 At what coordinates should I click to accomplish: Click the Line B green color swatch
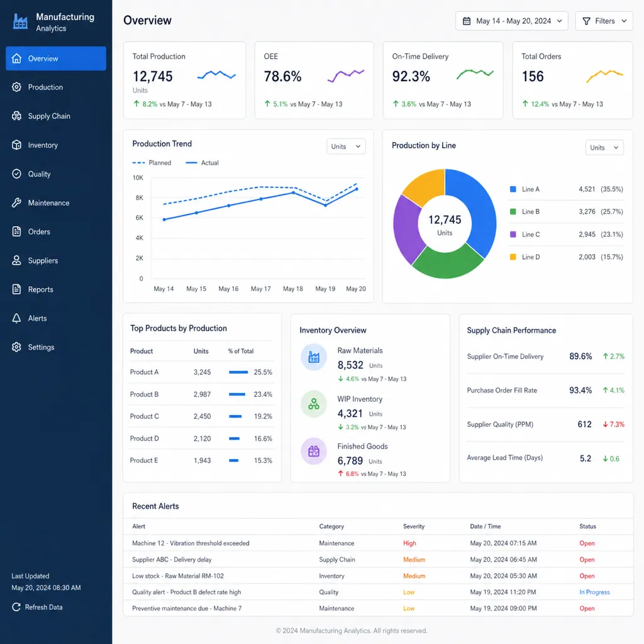(513, 211)
